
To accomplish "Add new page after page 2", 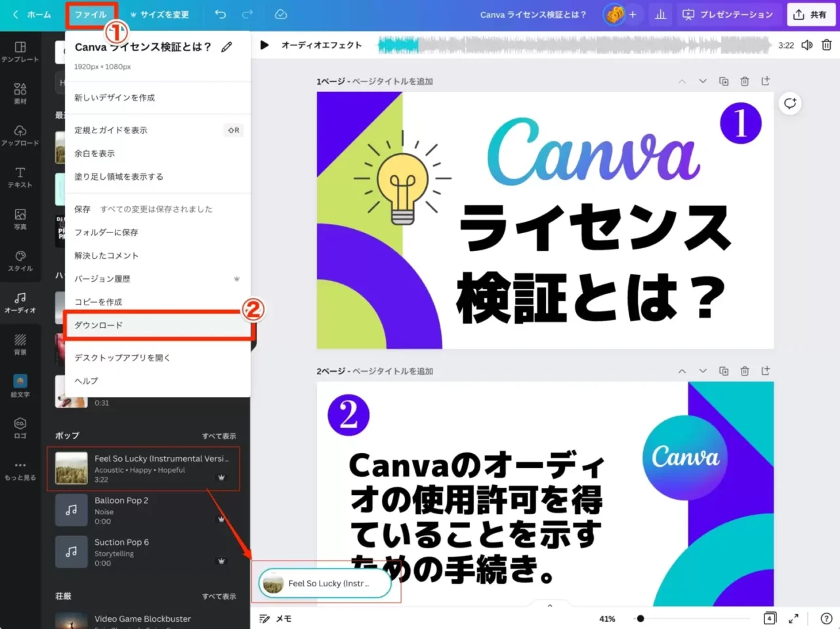I will (x=765, y=371).
